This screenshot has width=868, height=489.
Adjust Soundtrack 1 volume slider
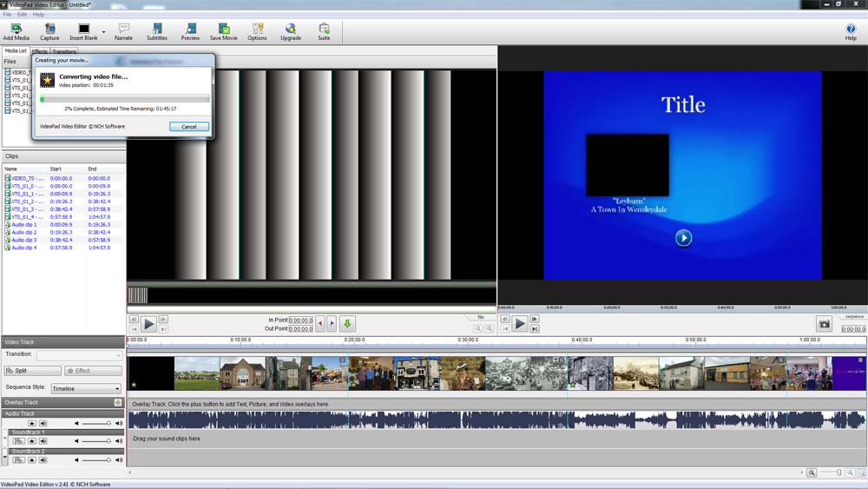[x=97, y=441]
